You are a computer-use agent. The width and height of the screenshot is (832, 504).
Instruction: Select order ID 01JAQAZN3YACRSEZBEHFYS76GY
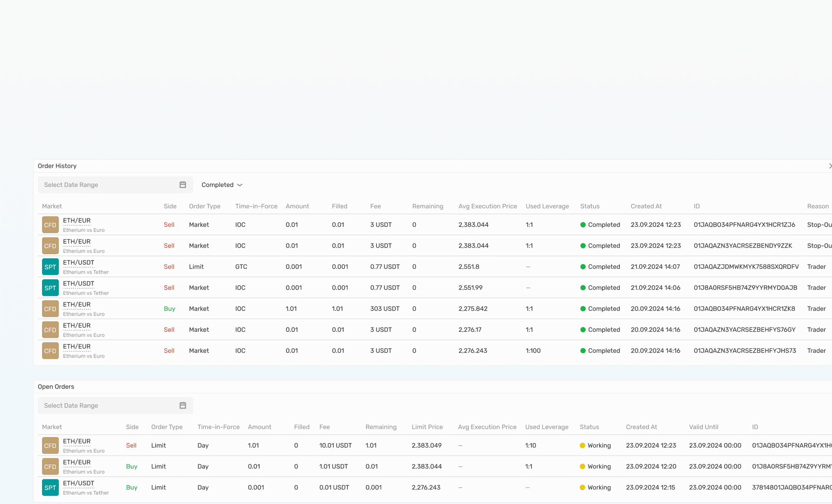point(744,330)
